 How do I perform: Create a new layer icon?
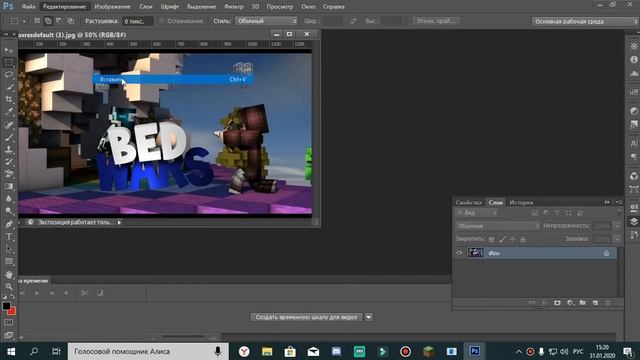595,303
